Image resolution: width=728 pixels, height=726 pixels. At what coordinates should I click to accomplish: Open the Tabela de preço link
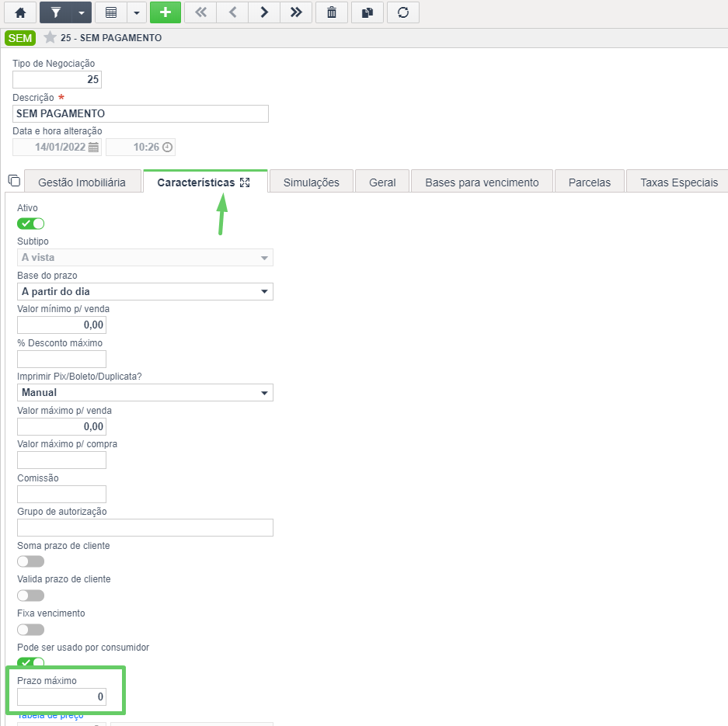[x=51, y=716]
